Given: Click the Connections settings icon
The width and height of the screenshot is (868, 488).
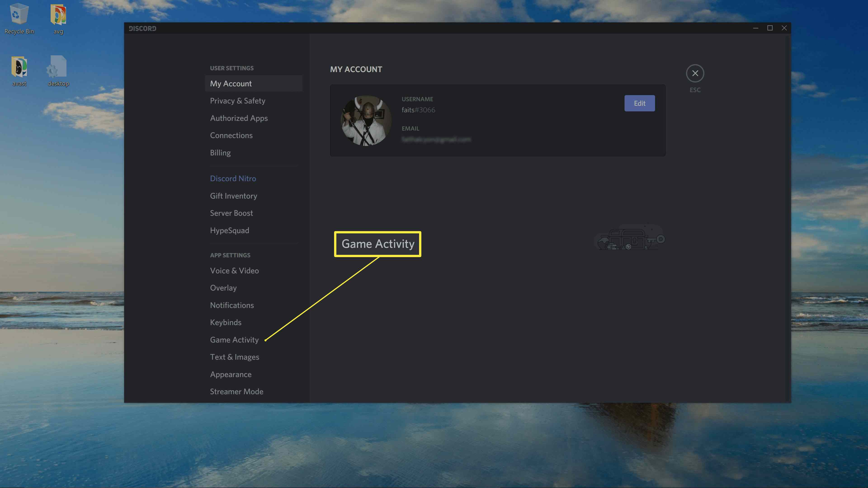Looking at the screenshot, I should pyautogui.click(x=231, y=135).
